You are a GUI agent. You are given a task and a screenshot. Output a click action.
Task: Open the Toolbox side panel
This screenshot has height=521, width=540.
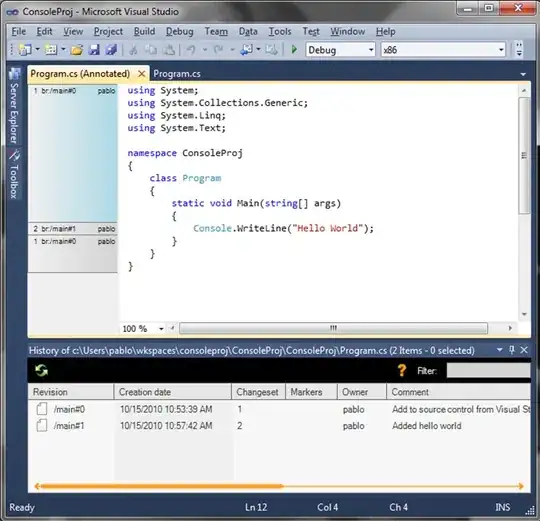click(x=14, y=174)
